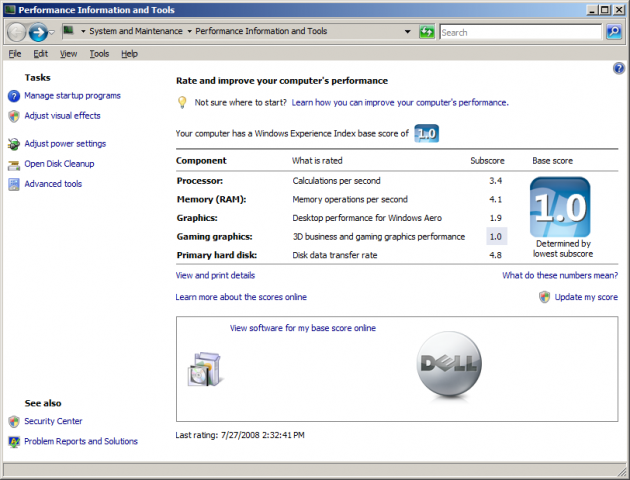630x480 pixels.
Task: Click the Last rating date text
Action: pos(240,435)
